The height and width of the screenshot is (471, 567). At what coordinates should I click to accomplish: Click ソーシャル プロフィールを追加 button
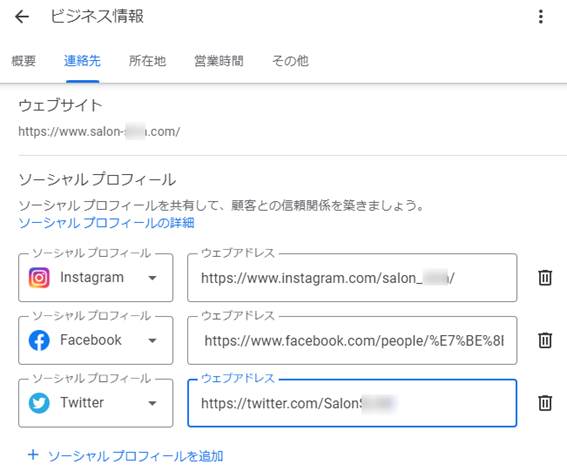[125, 456]
